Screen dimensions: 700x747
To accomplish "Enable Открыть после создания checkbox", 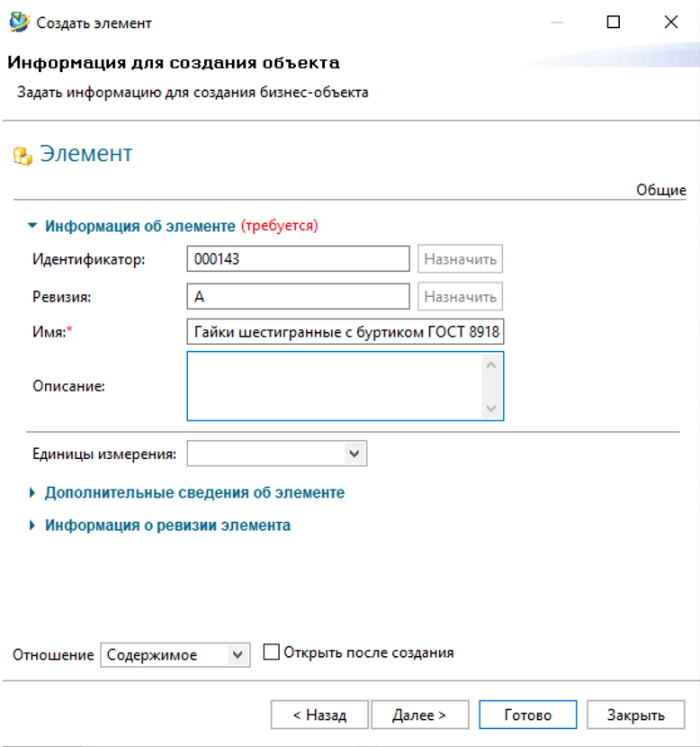I will 272,652.
